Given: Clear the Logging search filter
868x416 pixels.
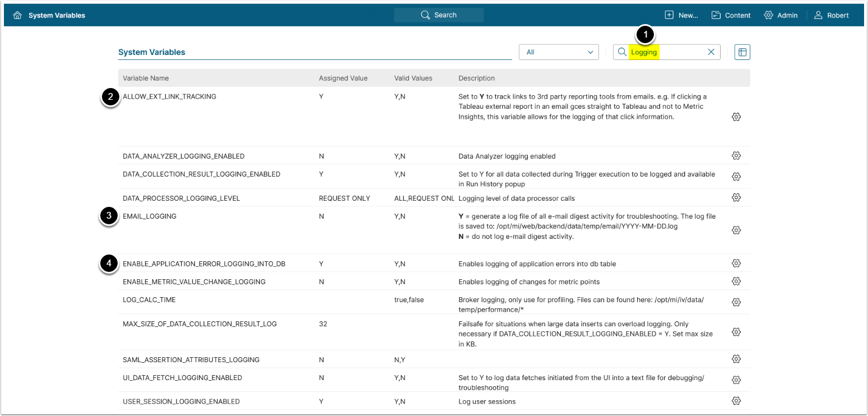Looking at the screenshot, I should [711, 52].
